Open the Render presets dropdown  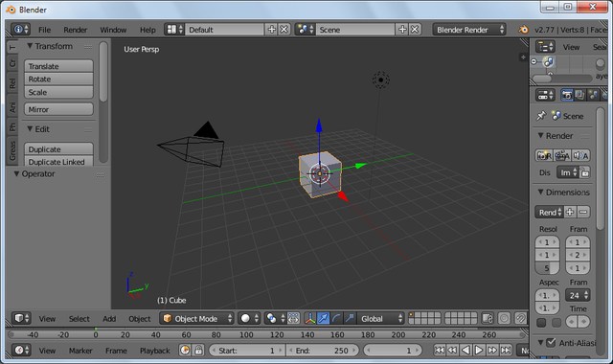[x=549, y=212]
